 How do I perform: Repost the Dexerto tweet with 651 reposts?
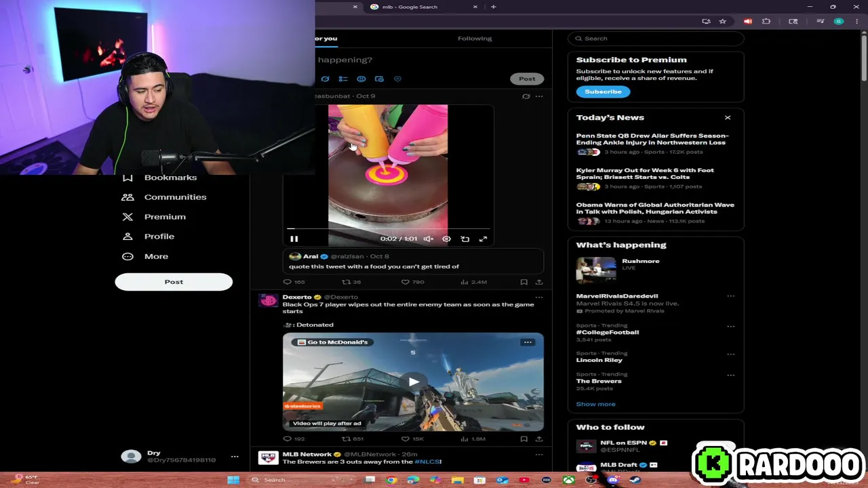tap(352, 439)
